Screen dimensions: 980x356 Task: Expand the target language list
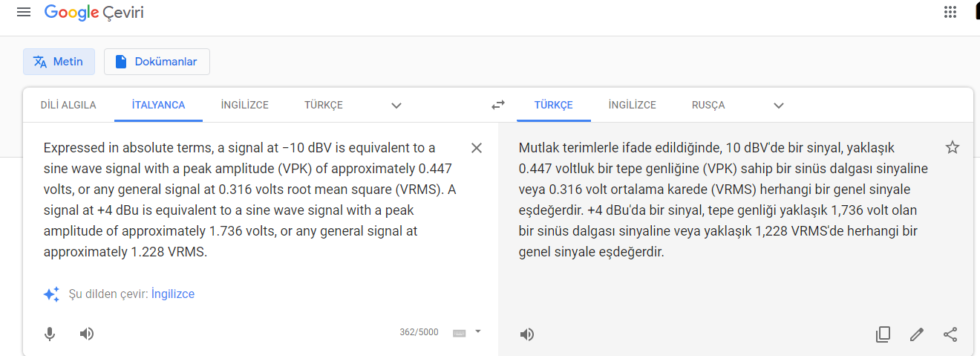[x=779, y=106]
